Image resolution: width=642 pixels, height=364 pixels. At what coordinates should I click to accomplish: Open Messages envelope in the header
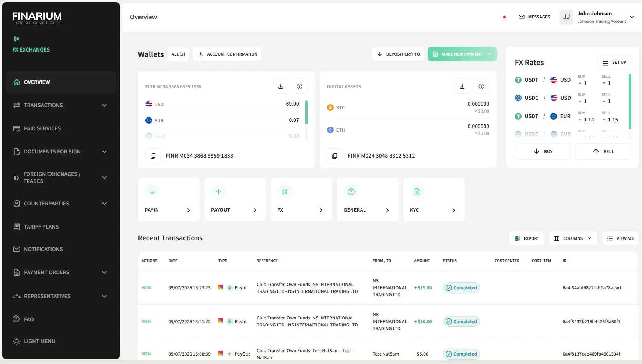[522, 17]
